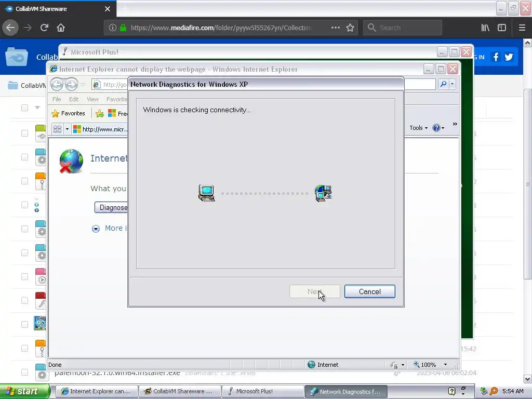Open IE tab list dropdown arrow
Viewport: 532px width, 399px height.
(67, 129)
